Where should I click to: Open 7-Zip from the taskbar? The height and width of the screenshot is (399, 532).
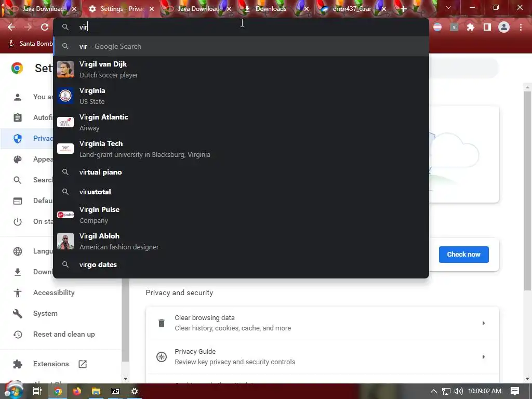(x=115, y=391)
